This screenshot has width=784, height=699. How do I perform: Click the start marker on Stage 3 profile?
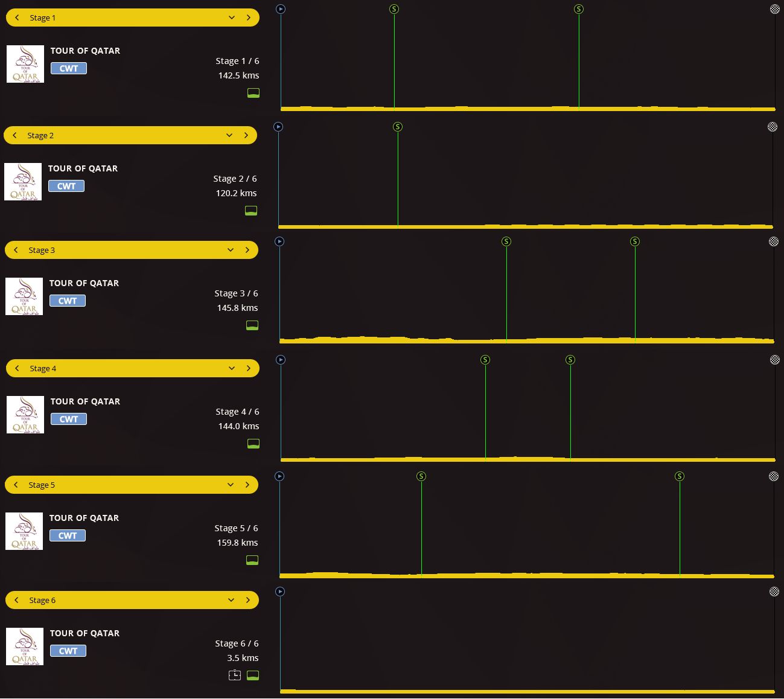tap(279, 241)
